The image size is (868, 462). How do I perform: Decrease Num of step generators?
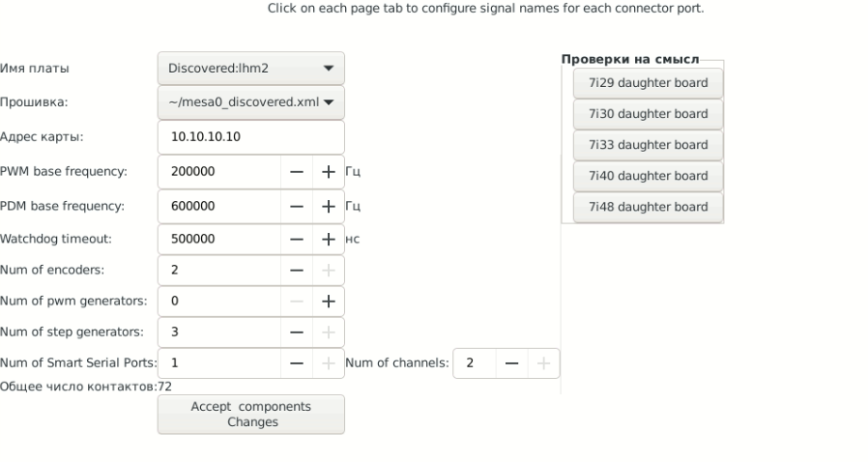pyautogui.click(x=297, y=332)
